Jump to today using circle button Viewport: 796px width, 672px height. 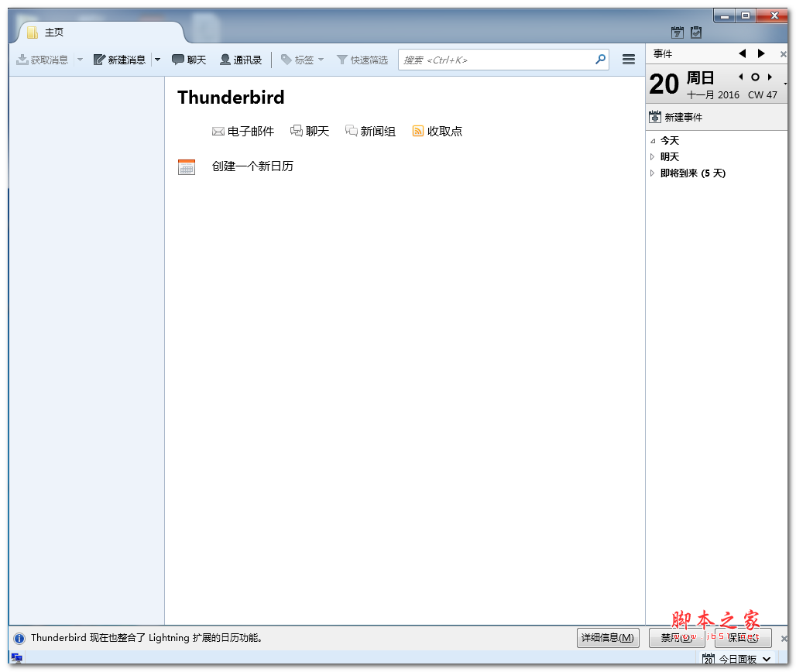point(756,77)
